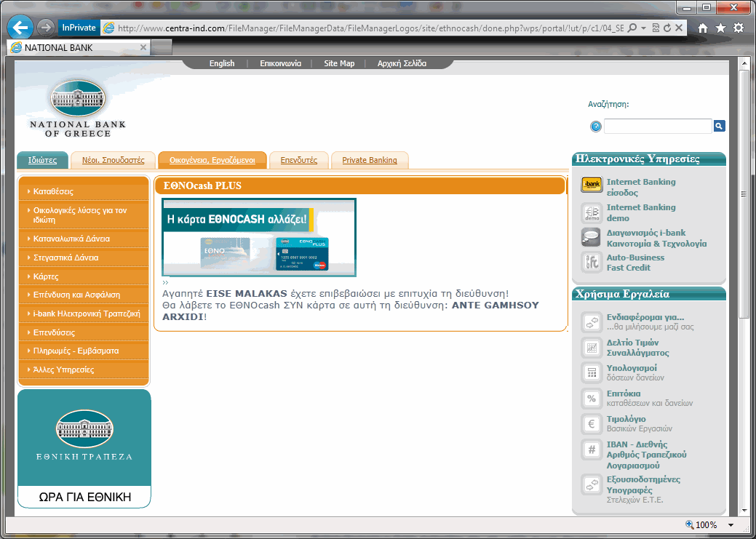Open the Οικολογικές λύσεις για τον ιδιώτη link
Screen dimensions: 756x539
point(80,215)
